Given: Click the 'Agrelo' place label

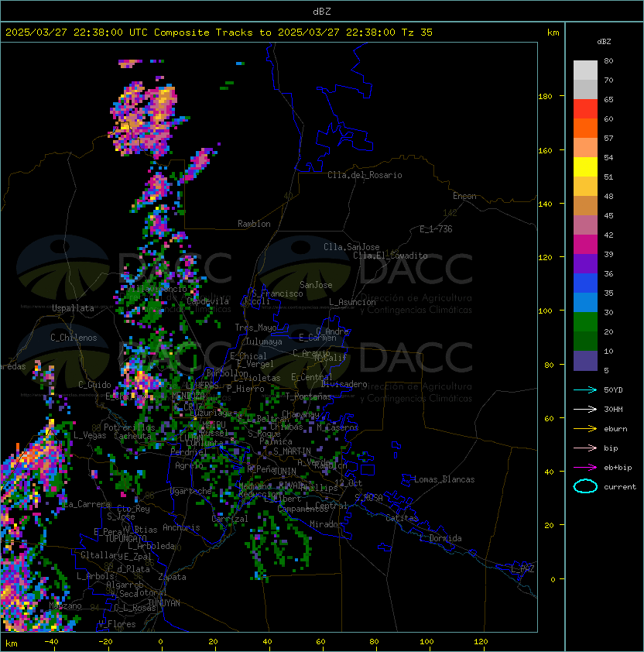Looking at the screenshot, I should pos(189,465).
